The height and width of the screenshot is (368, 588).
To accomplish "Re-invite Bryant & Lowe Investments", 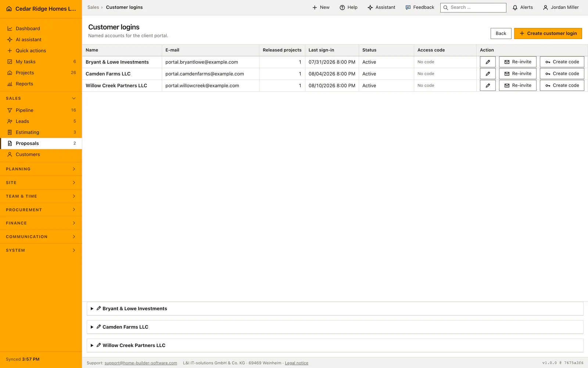I will click(517, 62).
